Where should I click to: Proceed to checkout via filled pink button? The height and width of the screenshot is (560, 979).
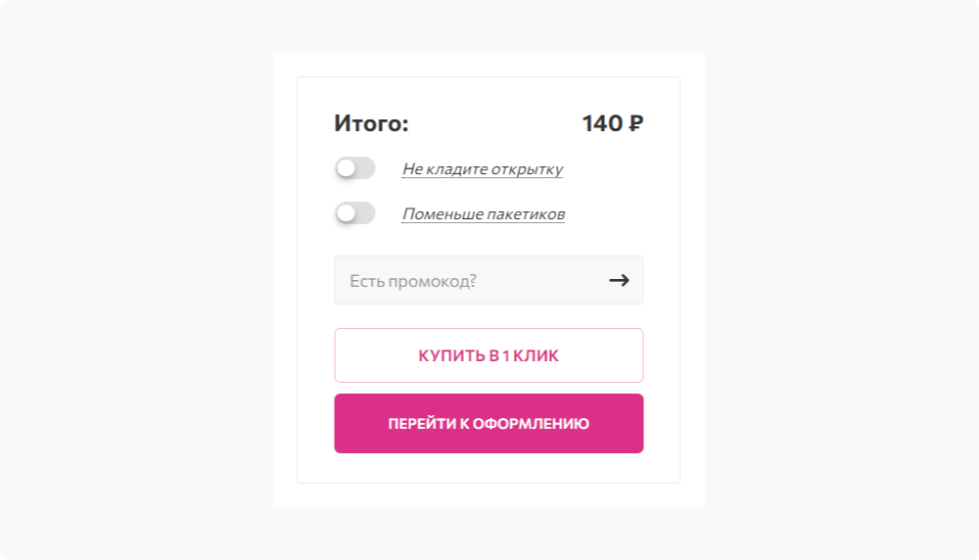[489, 424]
